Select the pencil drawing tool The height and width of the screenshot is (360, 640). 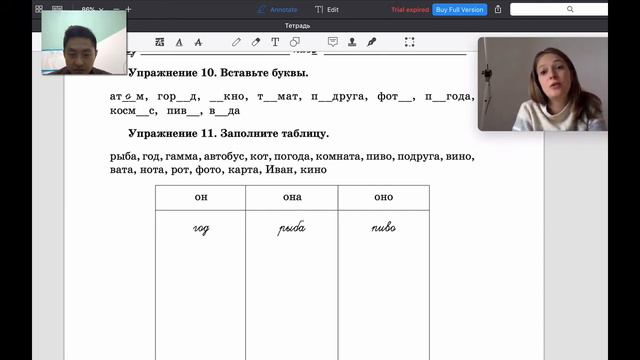point(236,42)
